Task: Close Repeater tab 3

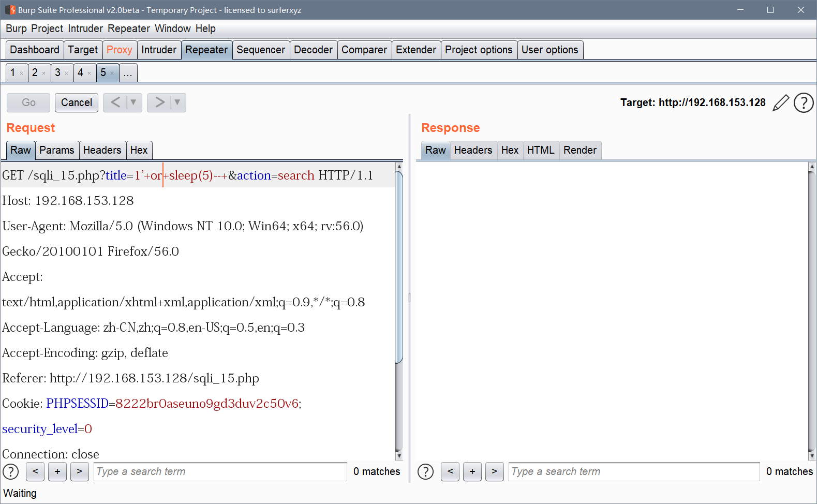Action: coord(66,73)
